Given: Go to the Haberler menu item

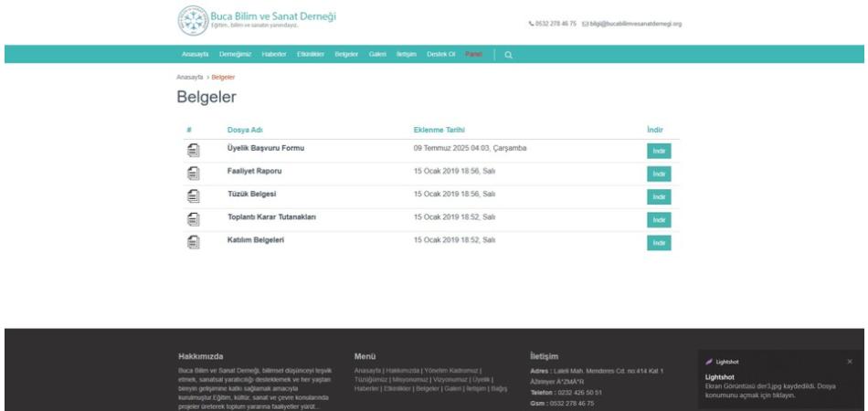Looking at the screenshot, I should tap(274, 54).
